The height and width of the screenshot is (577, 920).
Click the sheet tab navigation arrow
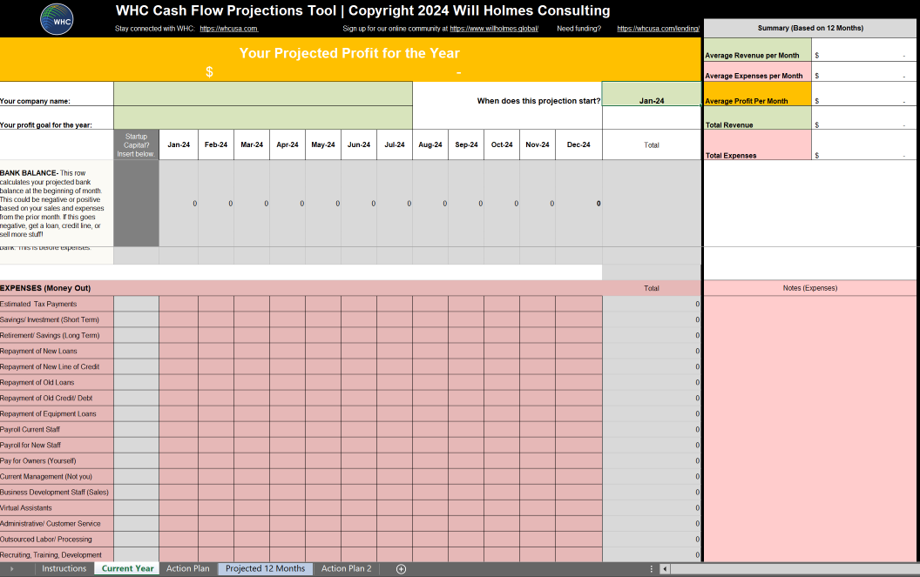(12, 569)
